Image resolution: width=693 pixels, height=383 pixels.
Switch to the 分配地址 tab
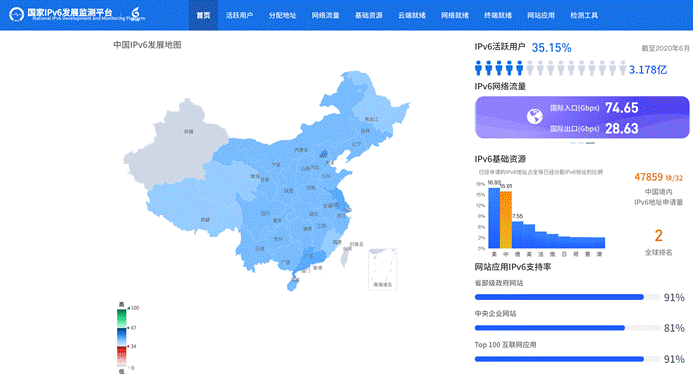[x=282, y=15]
